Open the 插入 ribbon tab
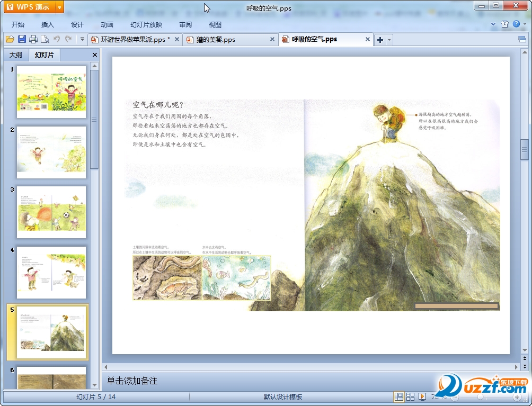532x406 pixels. (48, 25)
